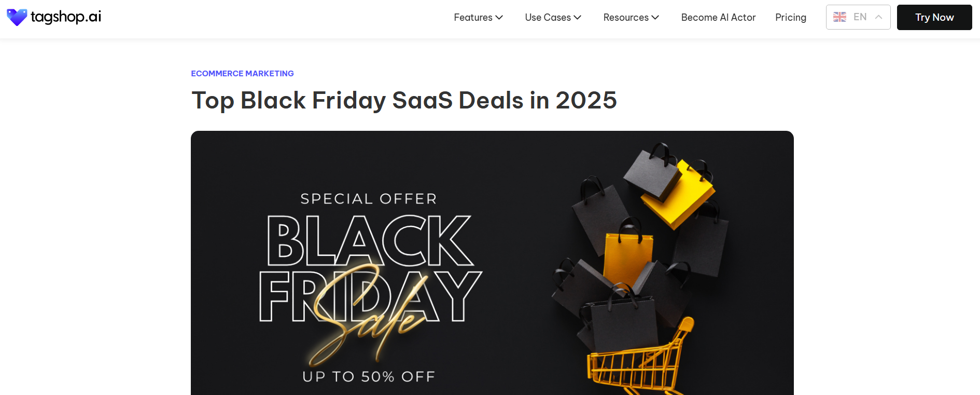This screenshot has width=980, height=395.
Task: Select the EN language label
Action: (x=860, y=17)
